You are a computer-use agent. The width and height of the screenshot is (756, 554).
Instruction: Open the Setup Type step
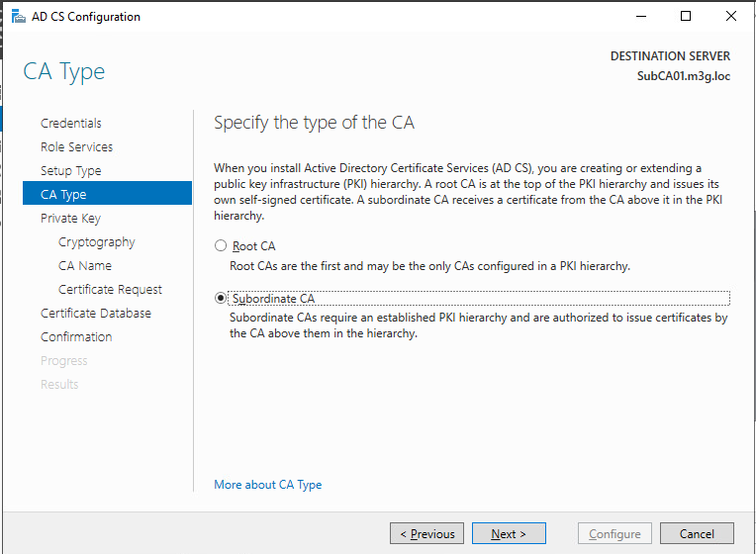[x=70, y=171]
